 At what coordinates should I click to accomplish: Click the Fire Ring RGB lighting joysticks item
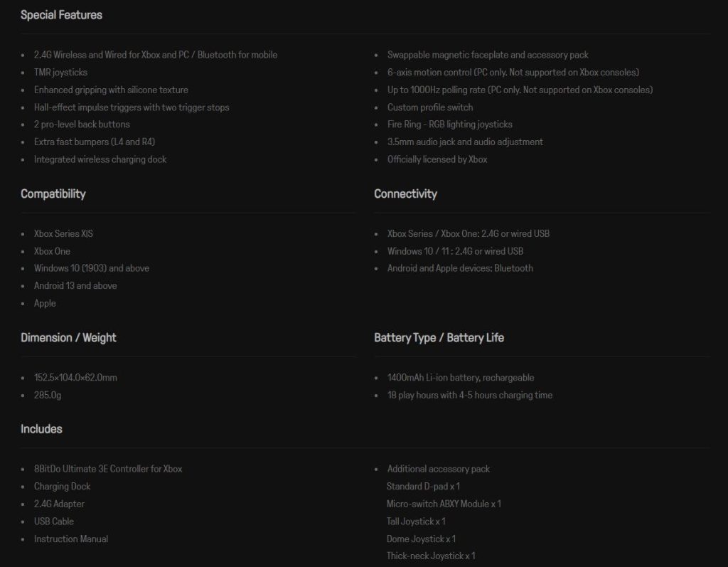tap(449, 124)
